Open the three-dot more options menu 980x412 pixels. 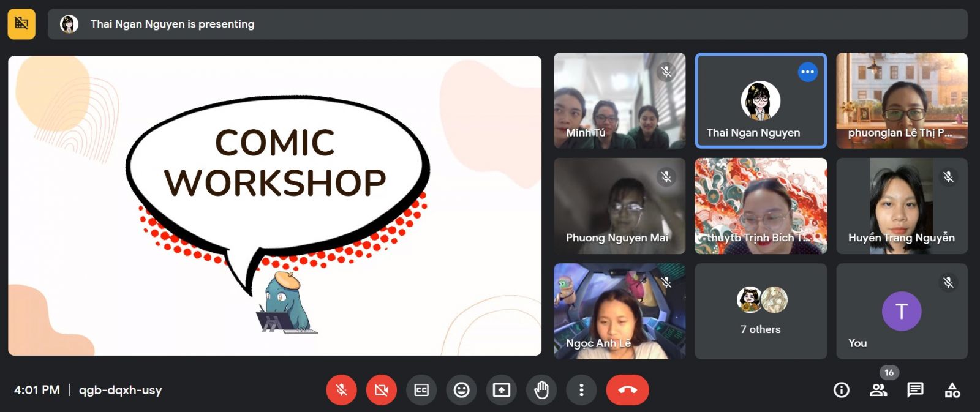click(x=581, y=390)
